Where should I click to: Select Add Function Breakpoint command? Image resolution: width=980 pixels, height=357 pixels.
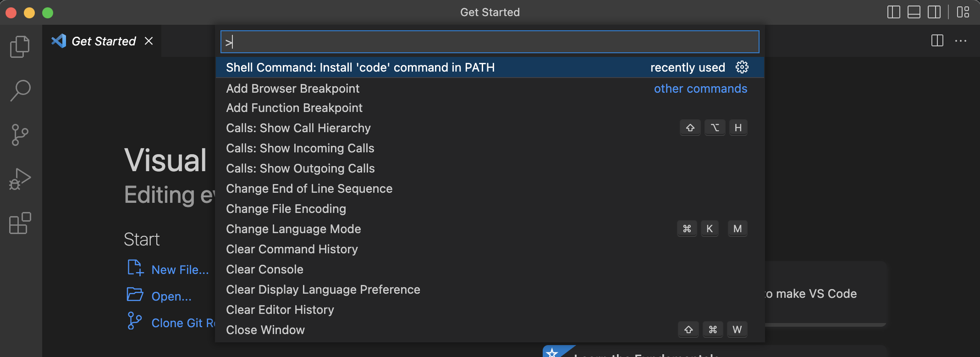(490, 108)
